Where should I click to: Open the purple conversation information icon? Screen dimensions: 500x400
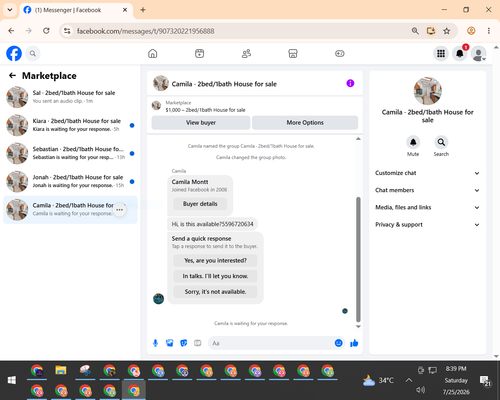click(x=350, y=83)
